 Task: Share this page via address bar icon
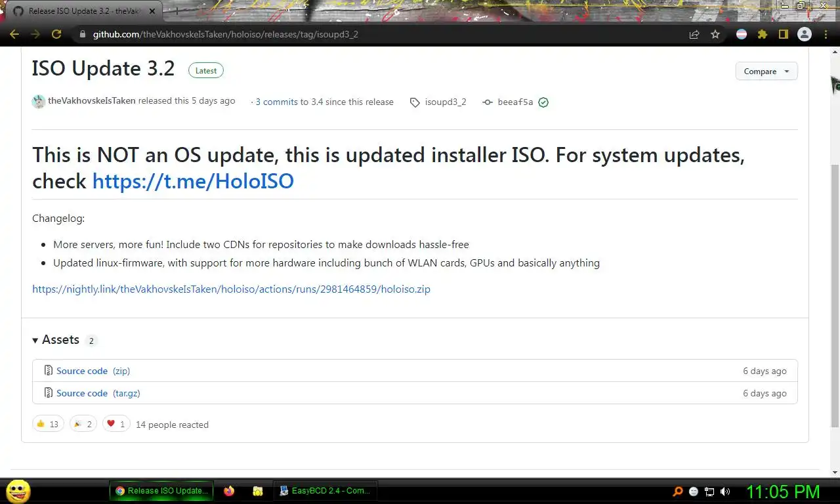click(694, 34)
